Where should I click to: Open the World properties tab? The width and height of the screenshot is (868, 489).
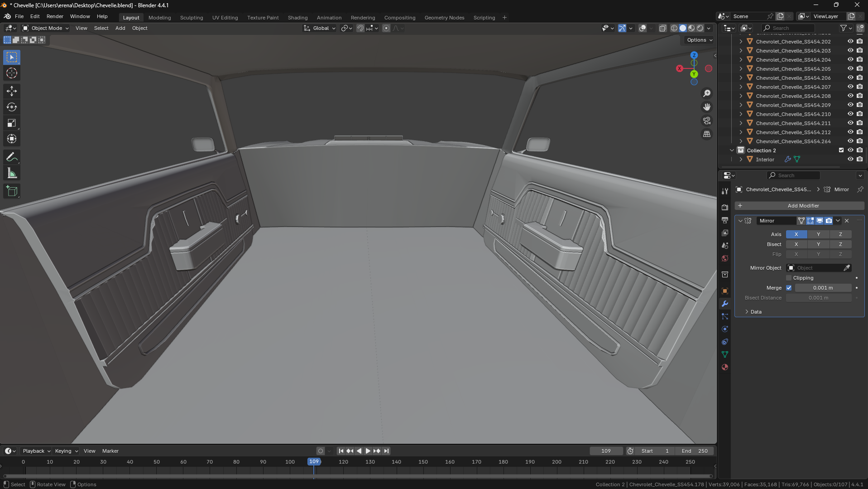click(725, 258)
